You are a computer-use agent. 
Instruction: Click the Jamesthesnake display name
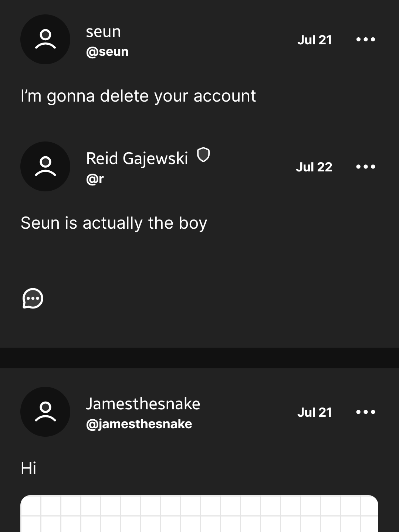point(143,404)
